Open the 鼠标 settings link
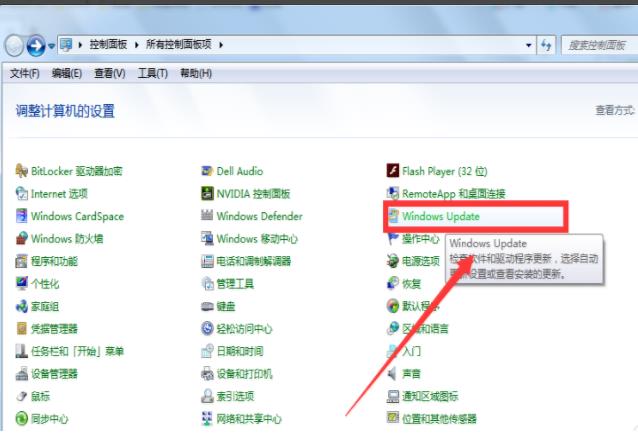Screen dimensions: 638x438 (40, 396)
